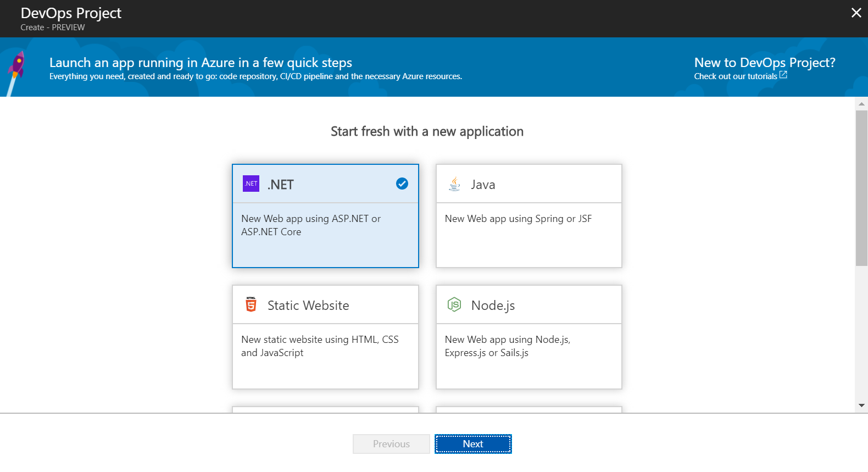
Task: Choose the Node.js application card
Action: [x=529, y=337]
